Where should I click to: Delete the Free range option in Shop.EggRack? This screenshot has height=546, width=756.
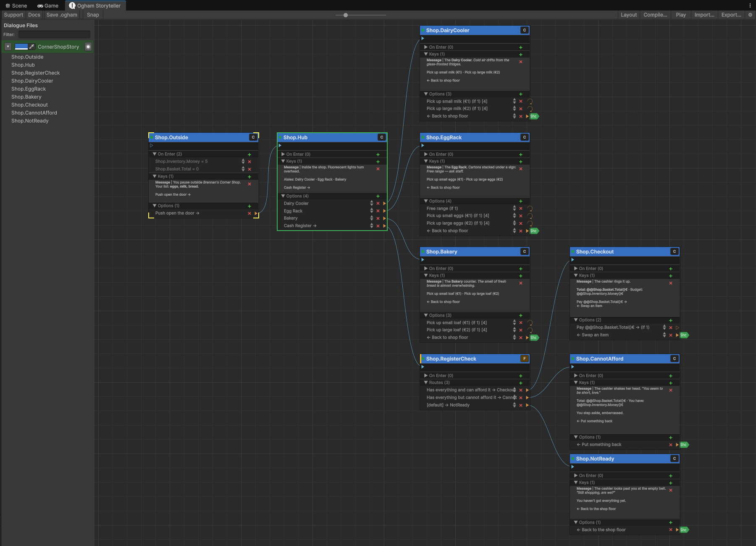(x=521, y=209)
